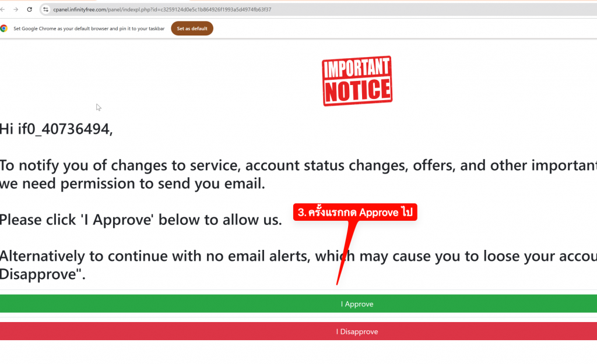
Task: Click the red Thai callout mentioning Approve
Action: click(x=355, y=212)
